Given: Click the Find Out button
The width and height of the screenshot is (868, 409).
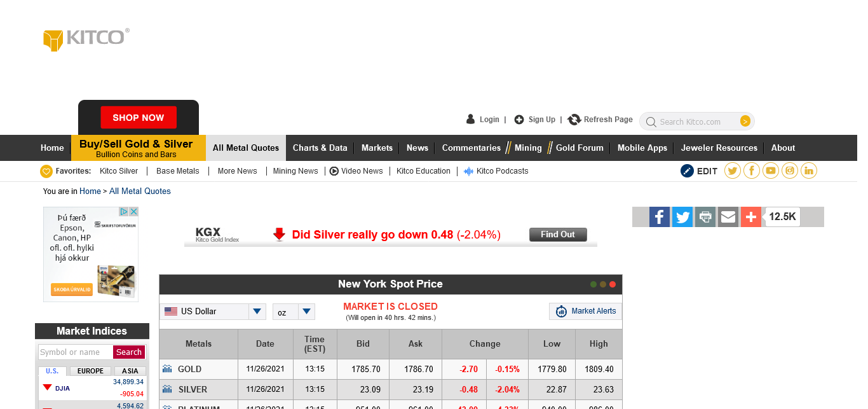Looking at the screenshot, I should pyautogui.click(x=557, y=235).
